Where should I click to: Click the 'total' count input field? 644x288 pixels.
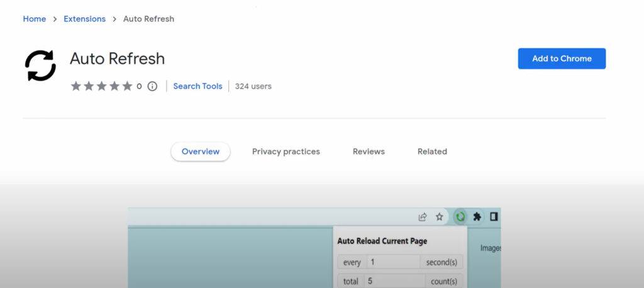[x=393, y=281]
